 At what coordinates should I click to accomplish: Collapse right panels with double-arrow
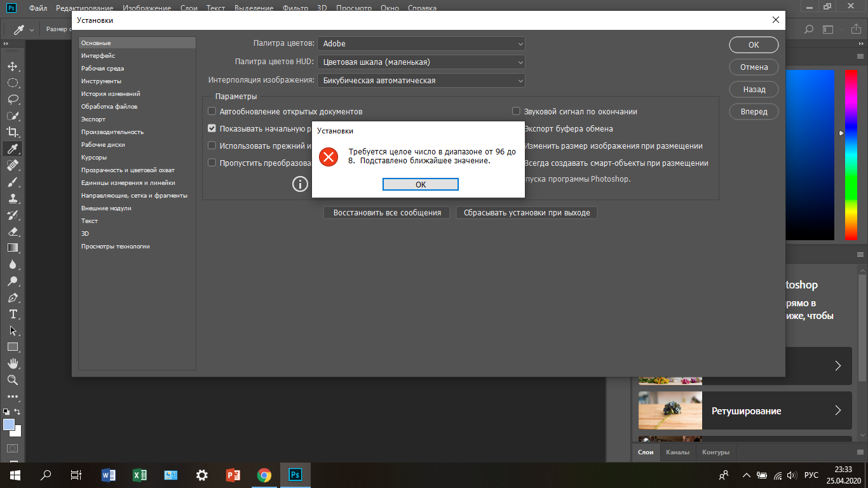click(x=862, y=43)
